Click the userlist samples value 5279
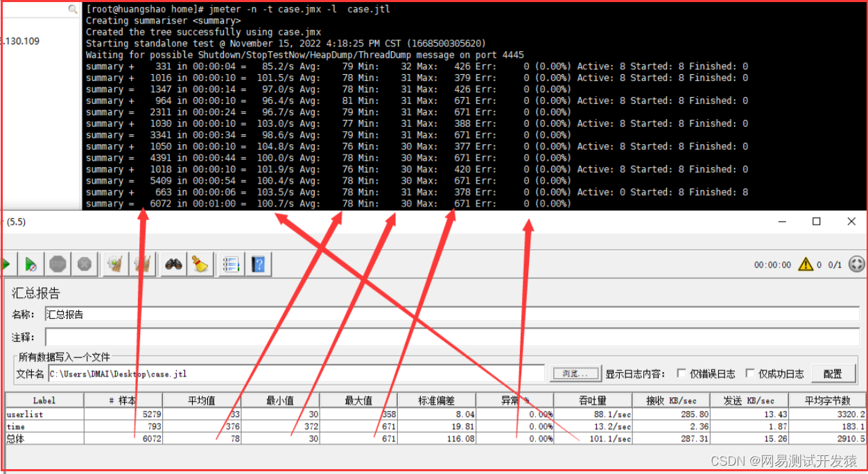The image size is (868, 474). click(123, 414)
